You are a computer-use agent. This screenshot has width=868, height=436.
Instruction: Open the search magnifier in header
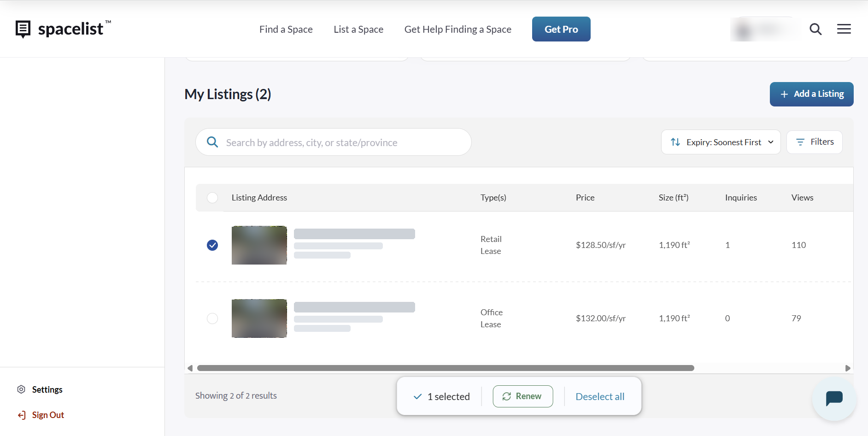click(x=815, y=29)
